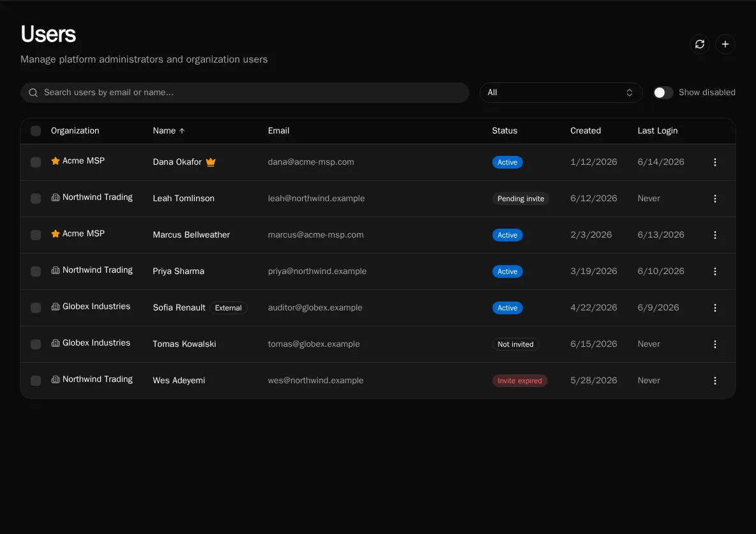Click the sort arrow next to Name

(182, 131)
